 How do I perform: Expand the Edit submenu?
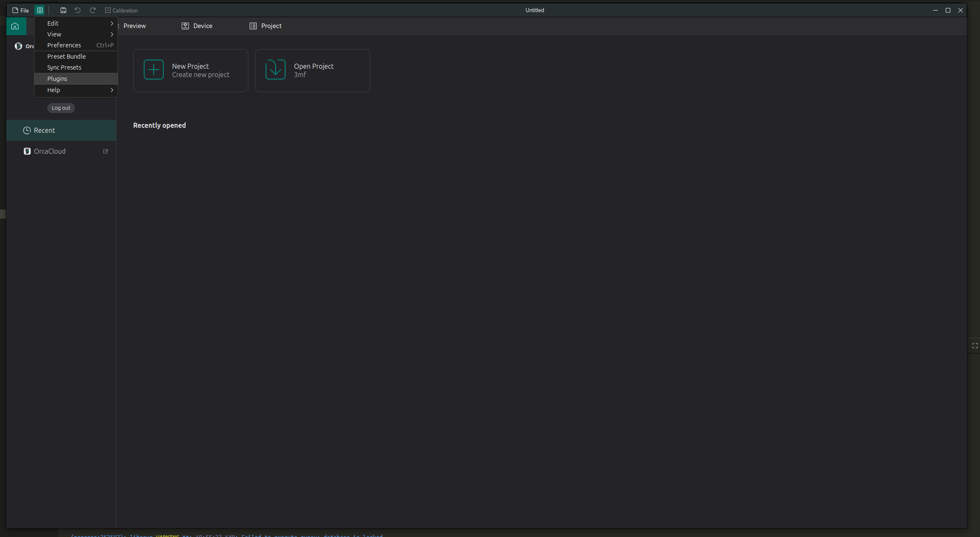76,23
